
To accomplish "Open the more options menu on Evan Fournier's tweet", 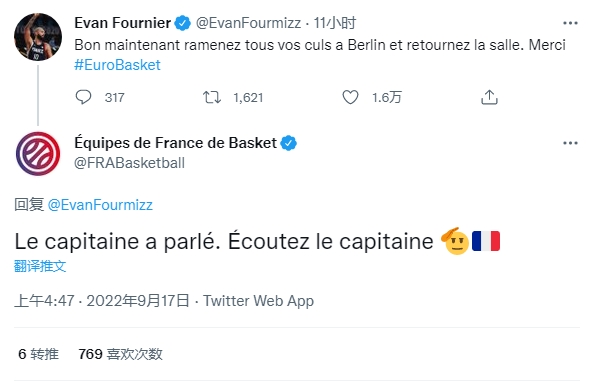I will [570, 23].
